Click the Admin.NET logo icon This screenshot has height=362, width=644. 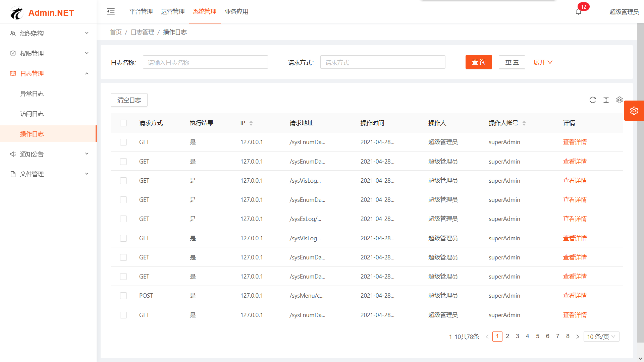pos(16,13)
